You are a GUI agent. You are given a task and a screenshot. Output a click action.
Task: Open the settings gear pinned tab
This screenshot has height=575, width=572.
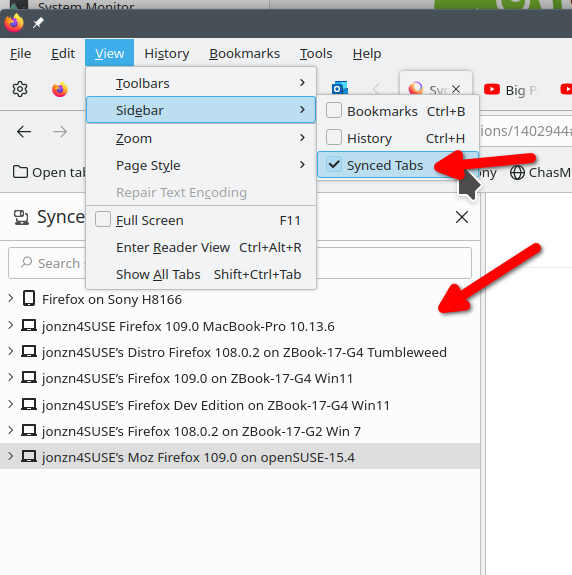click(20, 89)
